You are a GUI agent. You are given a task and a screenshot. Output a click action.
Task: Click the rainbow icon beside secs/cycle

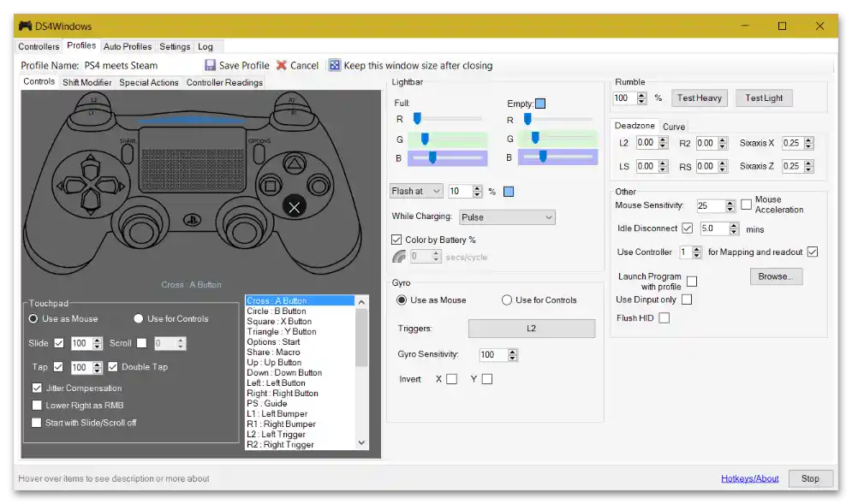click(399, 257)
